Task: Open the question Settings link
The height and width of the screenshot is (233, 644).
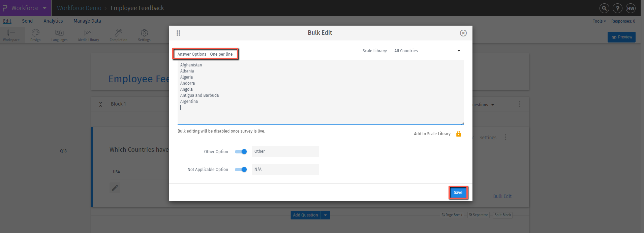Action: click(488, 138)
